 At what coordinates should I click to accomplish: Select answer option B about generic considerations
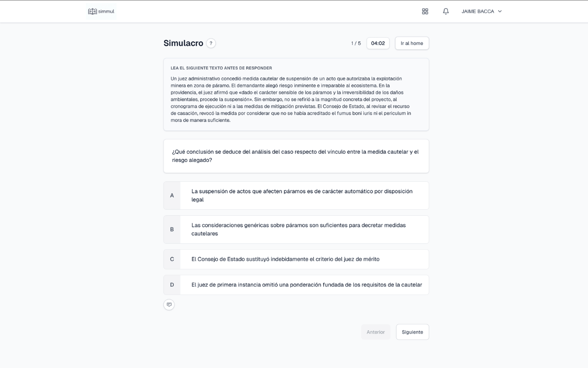(x=303, y=230)
